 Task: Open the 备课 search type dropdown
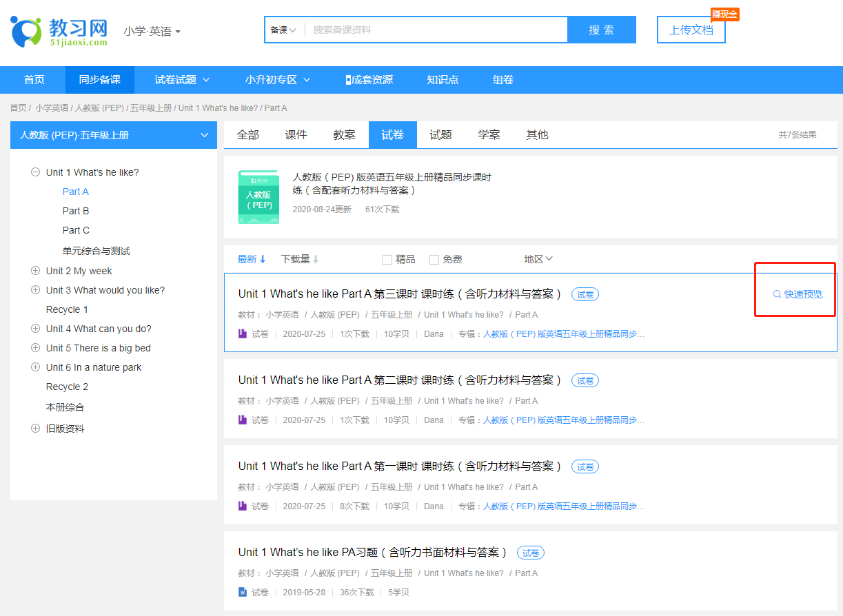click(x=283, y=30)
